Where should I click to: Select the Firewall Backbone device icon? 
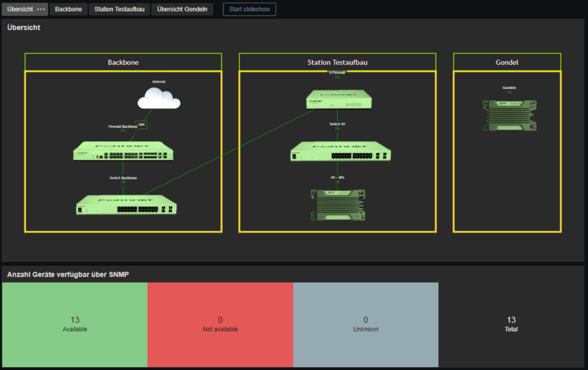pyautogui.click(x=123, y=151)
